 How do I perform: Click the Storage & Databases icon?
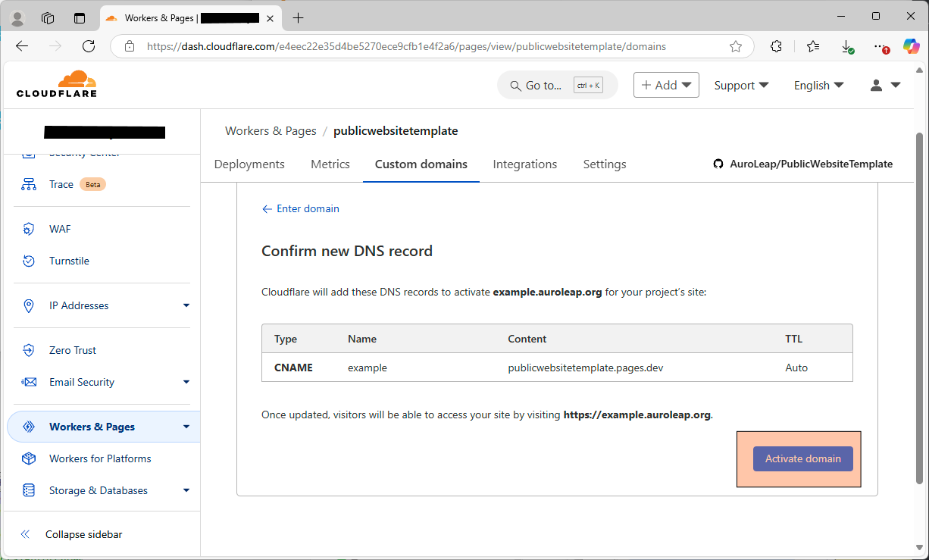[29, 490]
